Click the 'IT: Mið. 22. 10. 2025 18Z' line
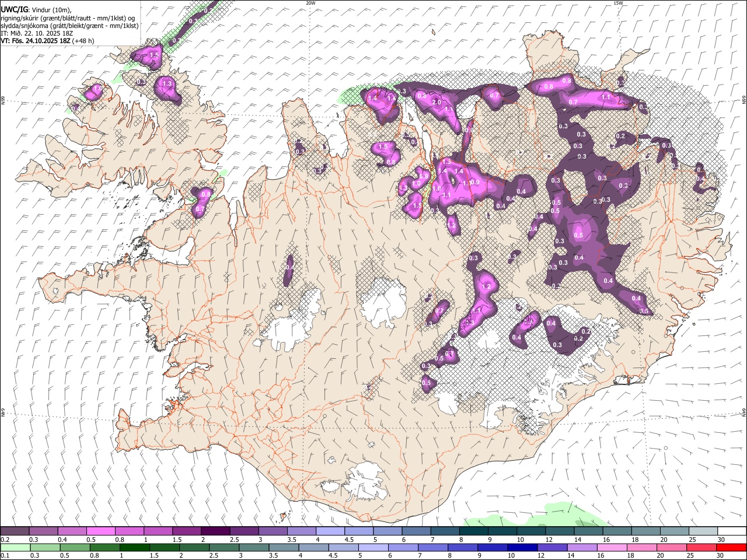 pyautogui.click(x=37, y=33)
